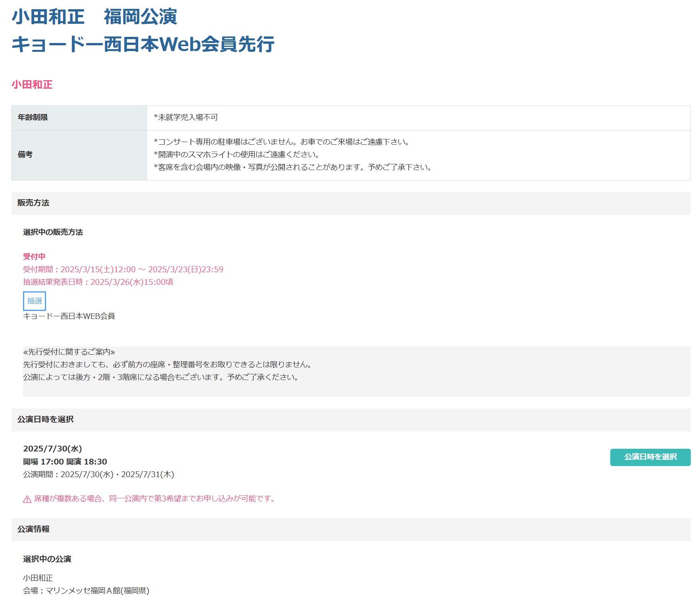
Task: Click the pink 小田和正 artist heading
Action: 32,84
